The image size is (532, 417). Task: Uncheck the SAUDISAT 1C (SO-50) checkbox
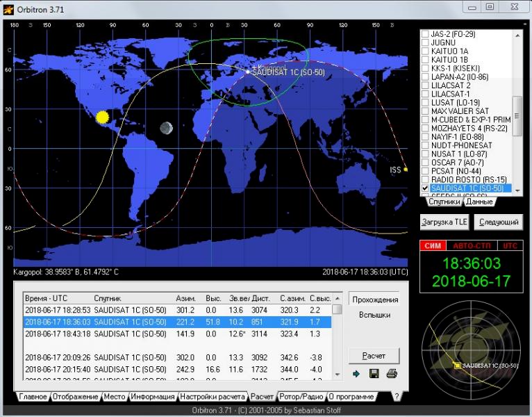point(425,188)
